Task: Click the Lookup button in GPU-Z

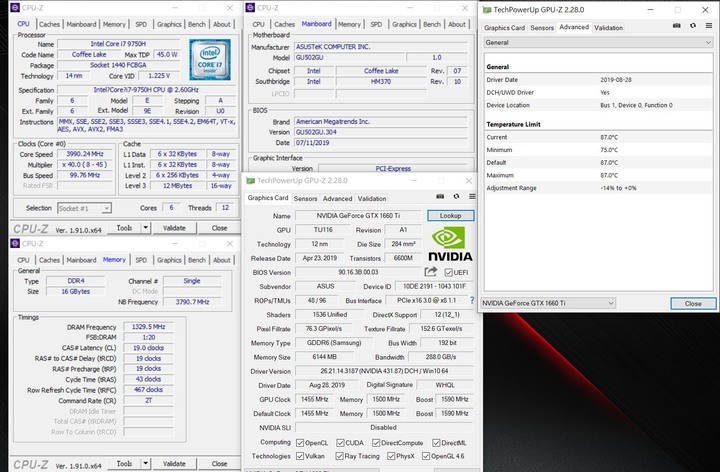Action: (x=450, y=215)
